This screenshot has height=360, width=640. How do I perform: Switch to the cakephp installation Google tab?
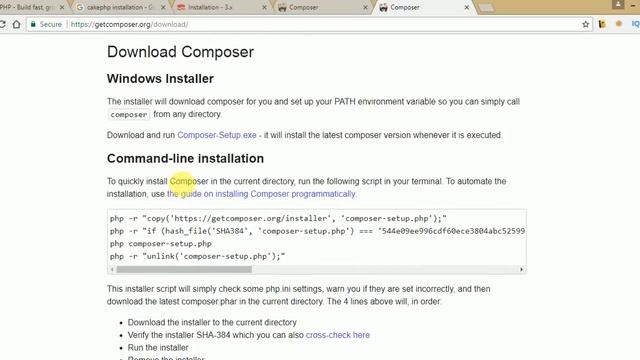click(x=120, y=7)
